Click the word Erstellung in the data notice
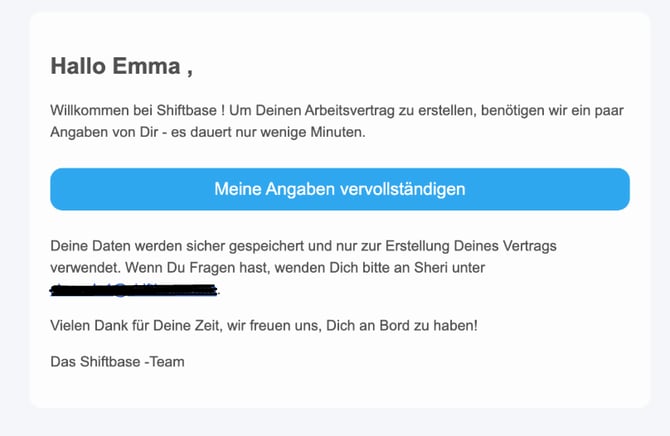 [x=417, y=246]
